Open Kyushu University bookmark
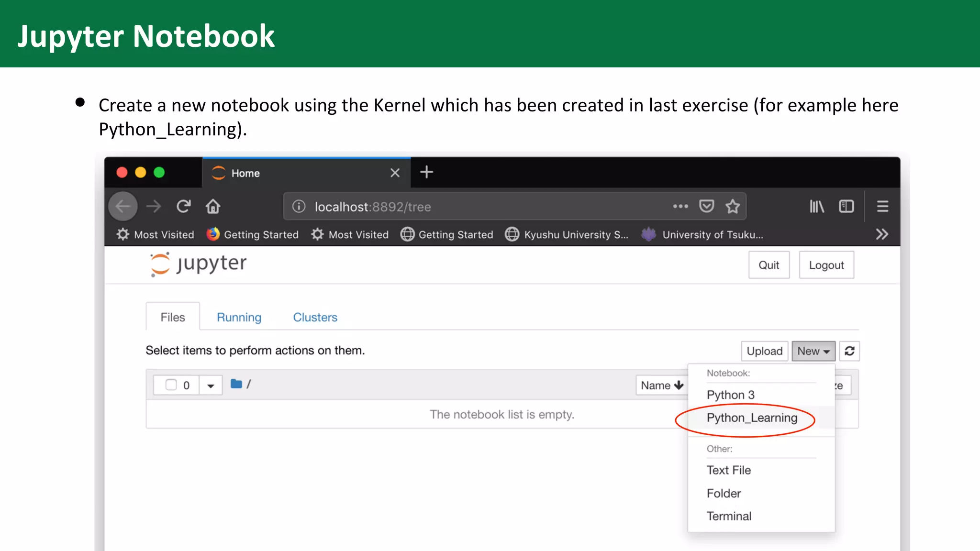Screen dimensions: 980x551 coord(567,234)
